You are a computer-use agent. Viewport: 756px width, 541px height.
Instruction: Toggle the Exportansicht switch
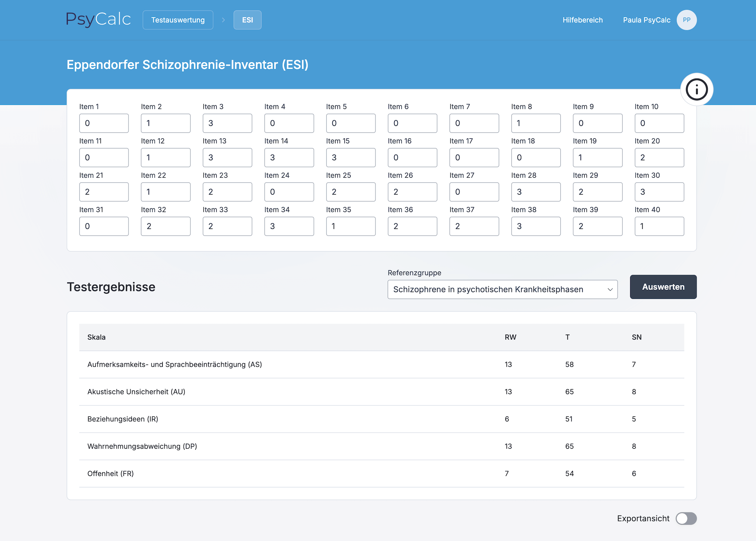686,518
